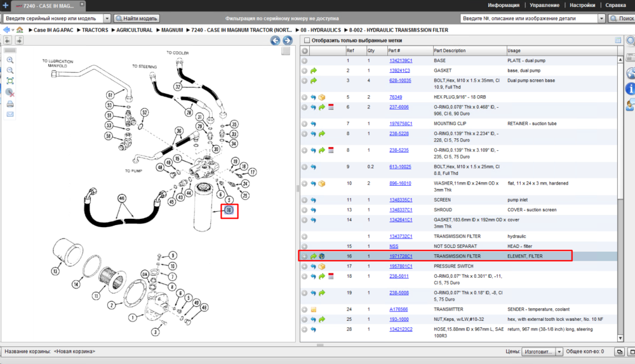
Task: Click blue info icon in right sidebar
Action: click(x=631, y=89)
